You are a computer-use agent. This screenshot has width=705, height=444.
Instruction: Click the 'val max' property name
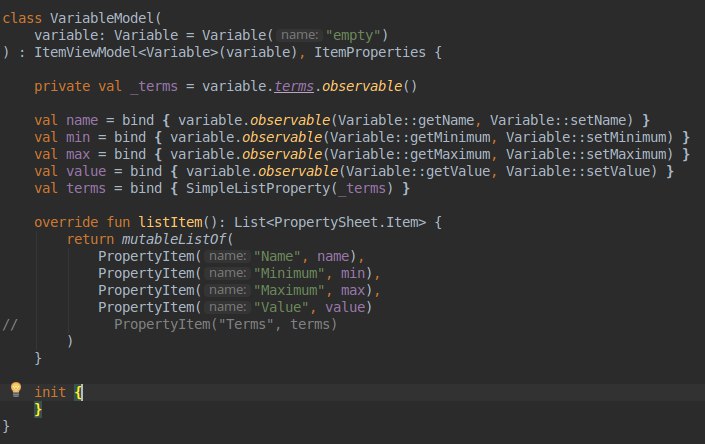(x=78, y=155)
